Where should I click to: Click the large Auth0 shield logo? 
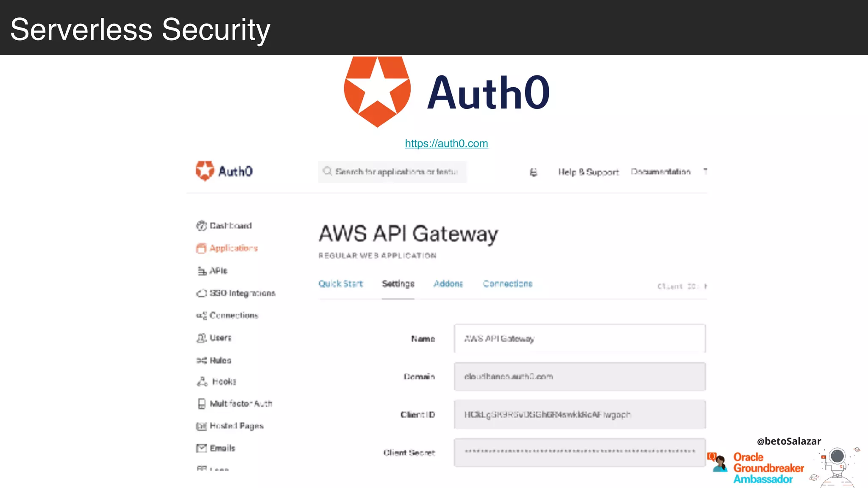click(x=377, y=91)
